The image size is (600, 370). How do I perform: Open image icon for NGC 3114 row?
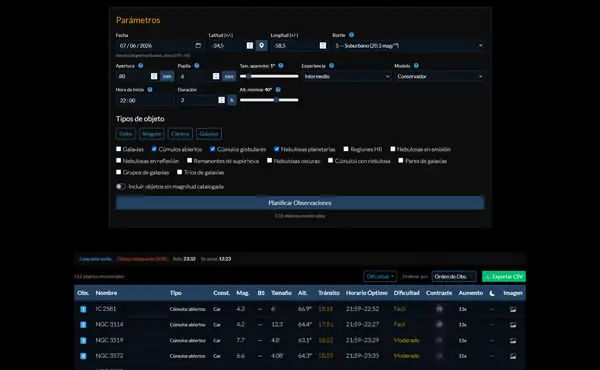pos(513,325)
